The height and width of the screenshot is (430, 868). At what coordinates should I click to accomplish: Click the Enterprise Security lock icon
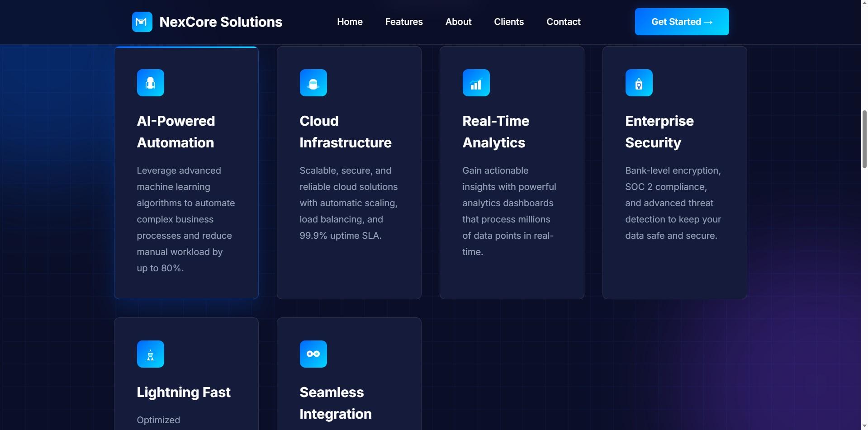pyautogui.click(x=639, y=83)
